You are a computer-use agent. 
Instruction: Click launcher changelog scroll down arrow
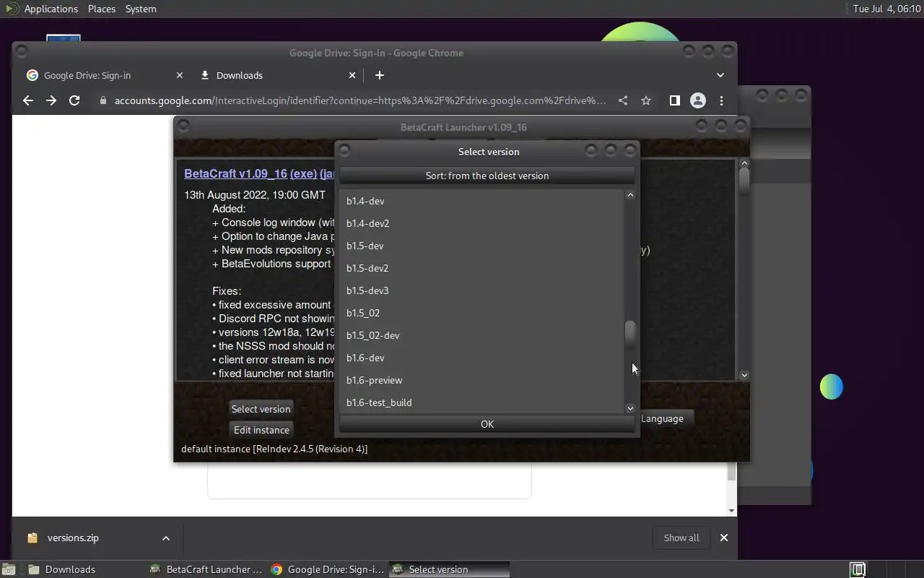(744, 375)
